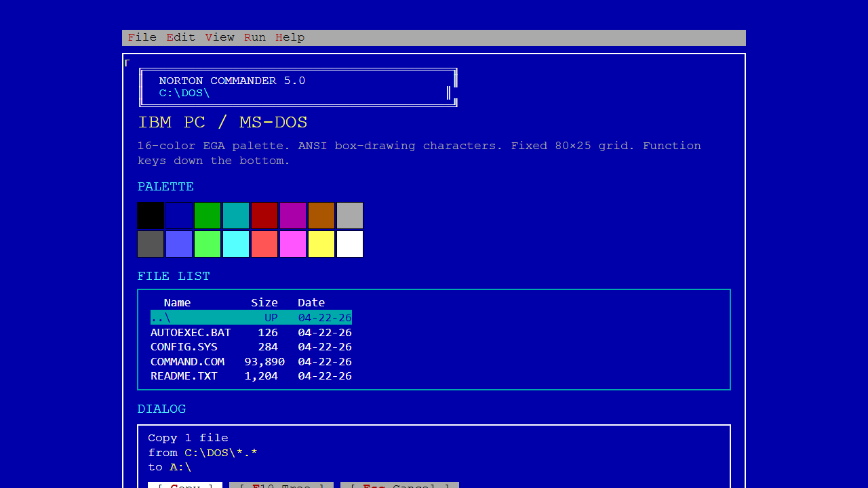
Task: Click the NORTON COMMANDER 5.0 title
Action: click(232, 81)
